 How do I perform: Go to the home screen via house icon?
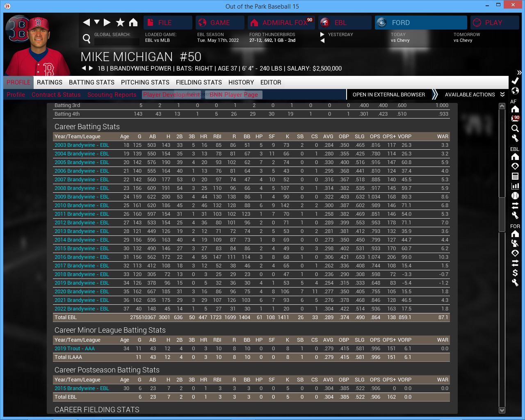pyautogui.click(x=133, y=23)
